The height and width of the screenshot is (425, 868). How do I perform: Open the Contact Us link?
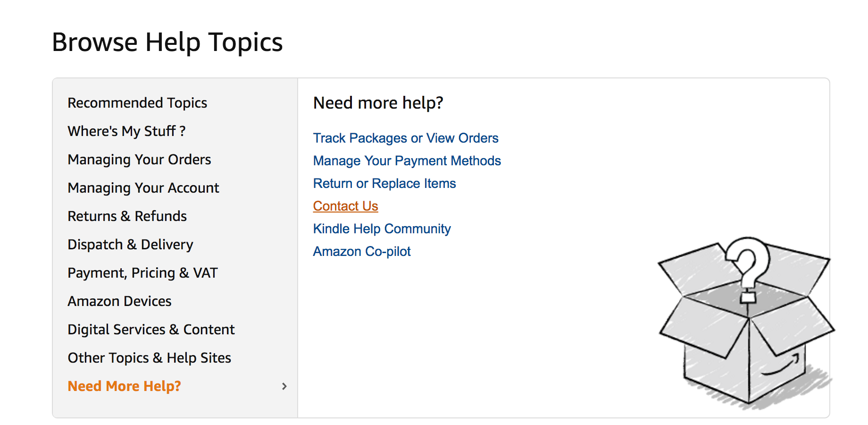click(345, 206)
